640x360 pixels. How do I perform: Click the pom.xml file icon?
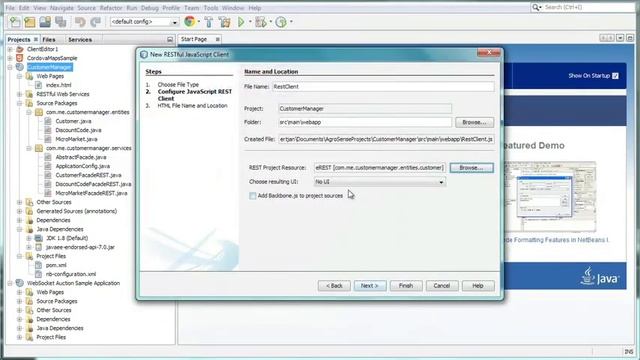38,265
